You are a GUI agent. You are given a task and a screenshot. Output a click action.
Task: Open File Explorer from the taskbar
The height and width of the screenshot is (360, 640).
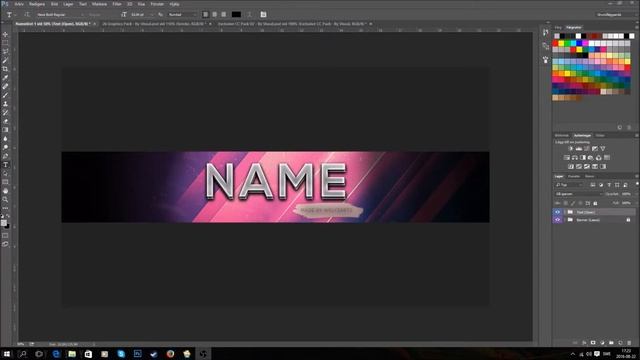(x=72, y=353)
